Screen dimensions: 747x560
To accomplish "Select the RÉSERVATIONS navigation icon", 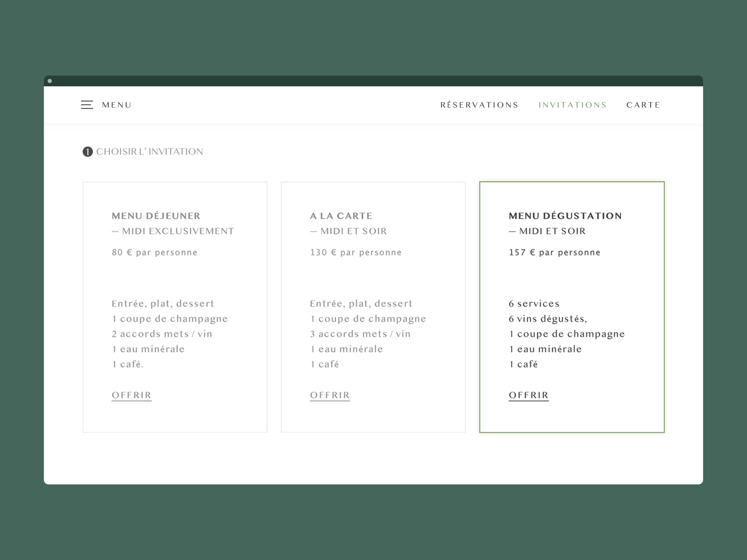I will (x=479, y=105).
